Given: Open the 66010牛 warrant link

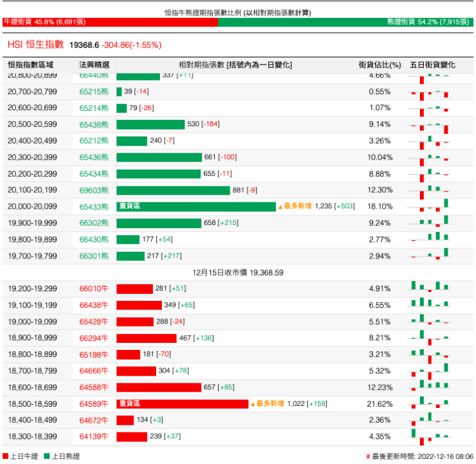Looking at the screenshot, I should point(94,289).
